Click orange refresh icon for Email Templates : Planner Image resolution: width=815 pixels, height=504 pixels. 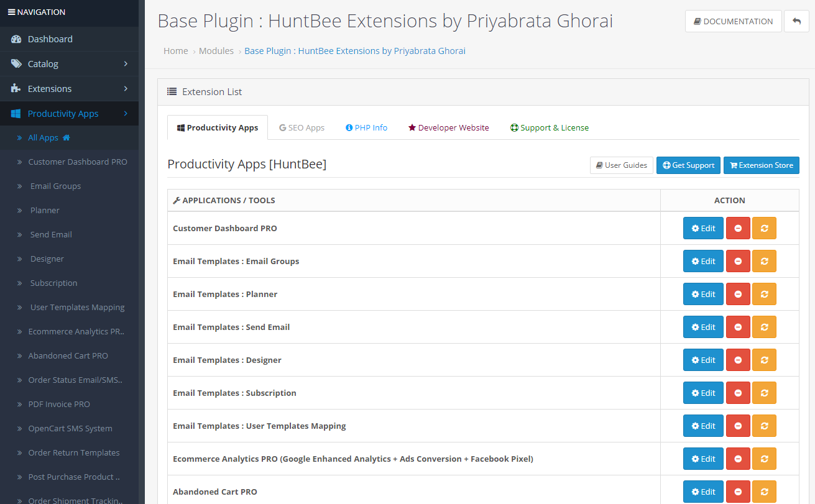coord(764,294)
